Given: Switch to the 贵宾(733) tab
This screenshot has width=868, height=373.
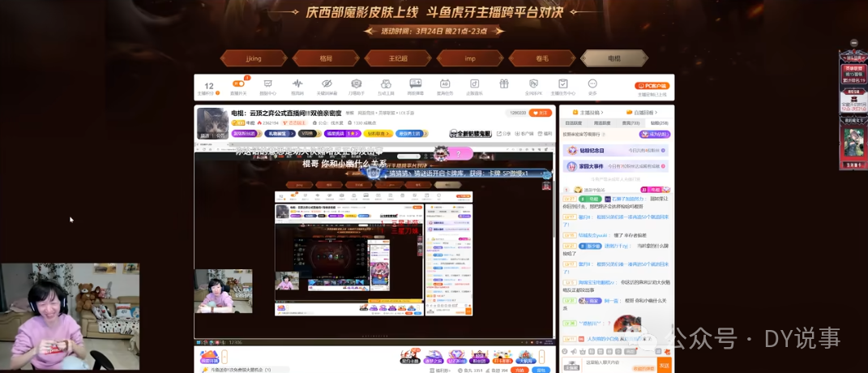Looking at the screenshot, I should (x=631, y=123).
